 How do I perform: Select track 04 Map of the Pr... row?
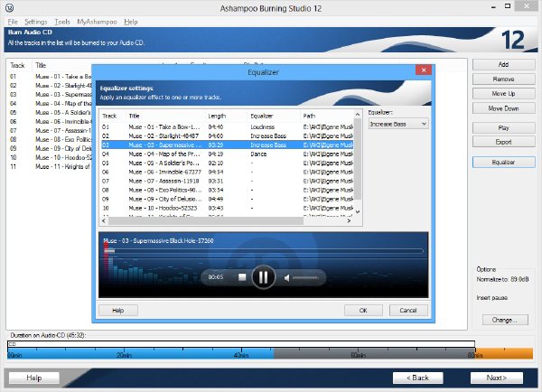coord(228,154)
